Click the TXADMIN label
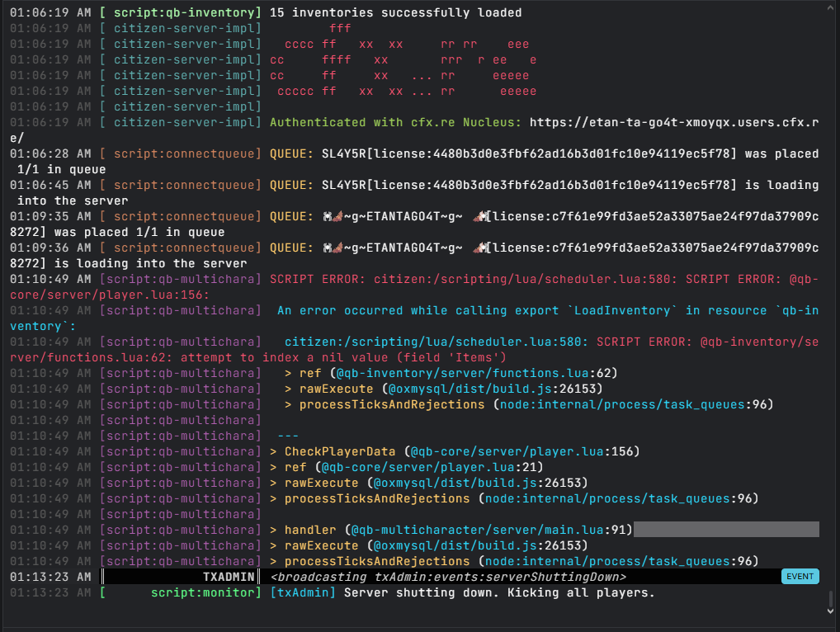 click(229, 577)
